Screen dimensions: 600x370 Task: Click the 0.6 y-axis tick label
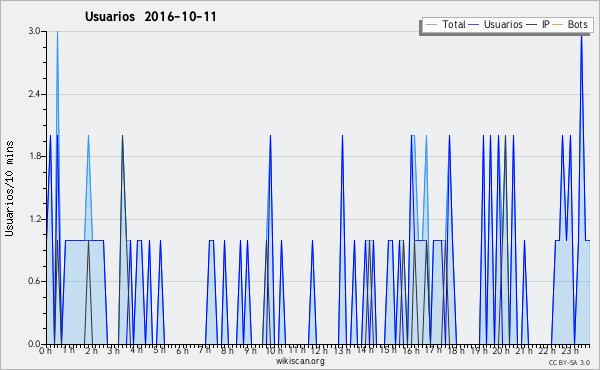[x=34, y=282]
